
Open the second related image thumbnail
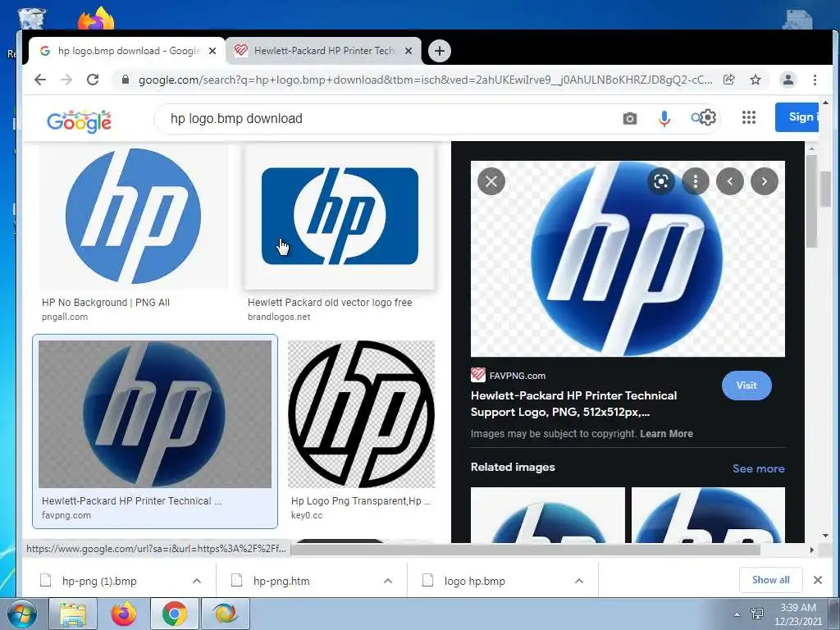tap(708, 515)
